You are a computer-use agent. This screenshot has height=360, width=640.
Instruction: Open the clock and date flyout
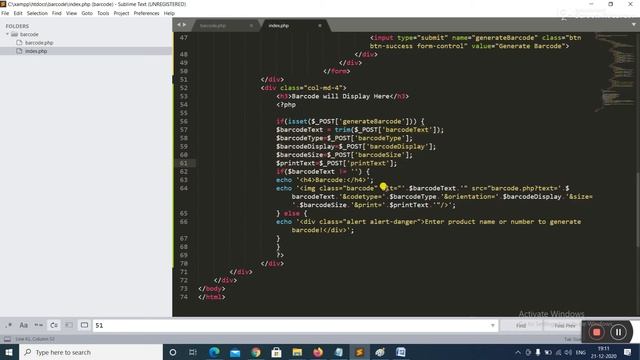pyautogui.click(x=604, y=352)
